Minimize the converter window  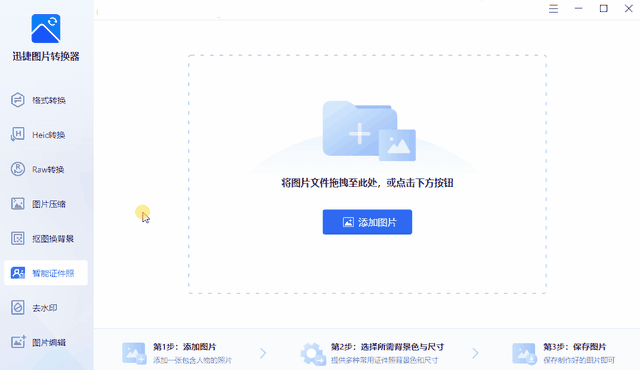tap(578, 9)
